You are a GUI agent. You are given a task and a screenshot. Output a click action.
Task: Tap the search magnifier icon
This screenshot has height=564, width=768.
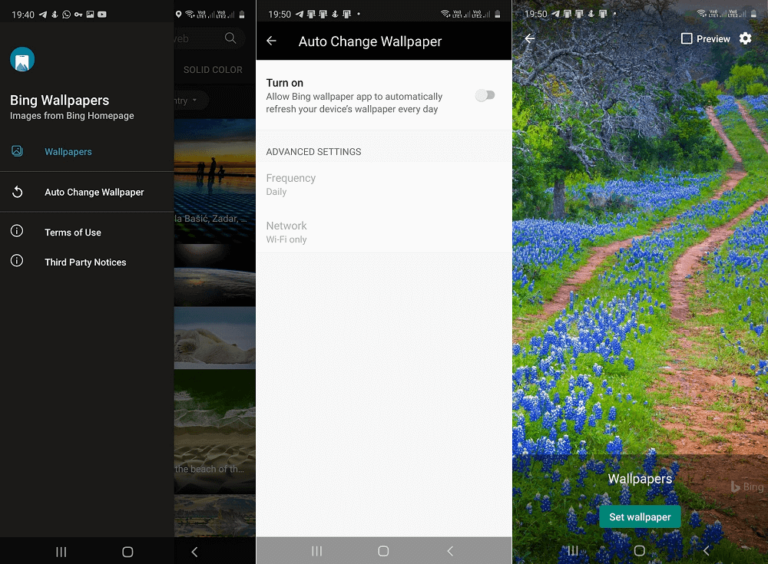230,38
